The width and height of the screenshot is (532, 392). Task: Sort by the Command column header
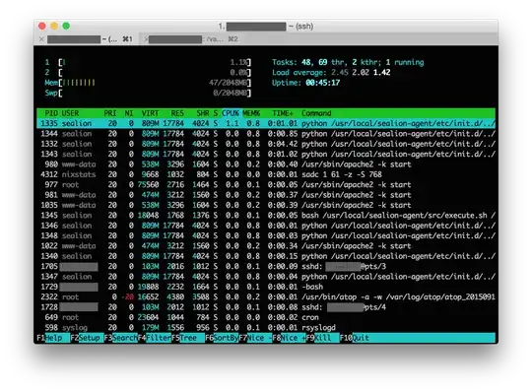coord(316,113)
